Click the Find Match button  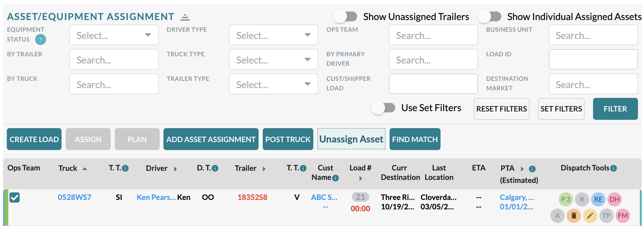coord(415,139)
